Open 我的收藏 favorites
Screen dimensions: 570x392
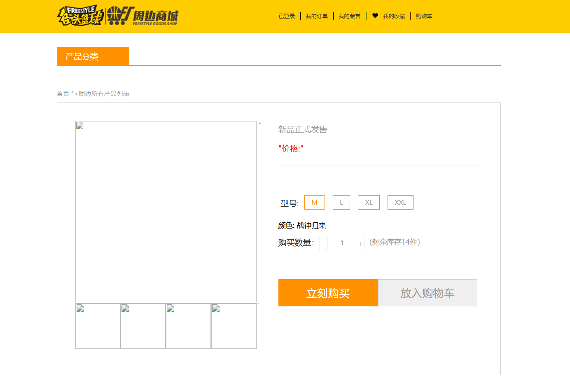tap(394, 16)
